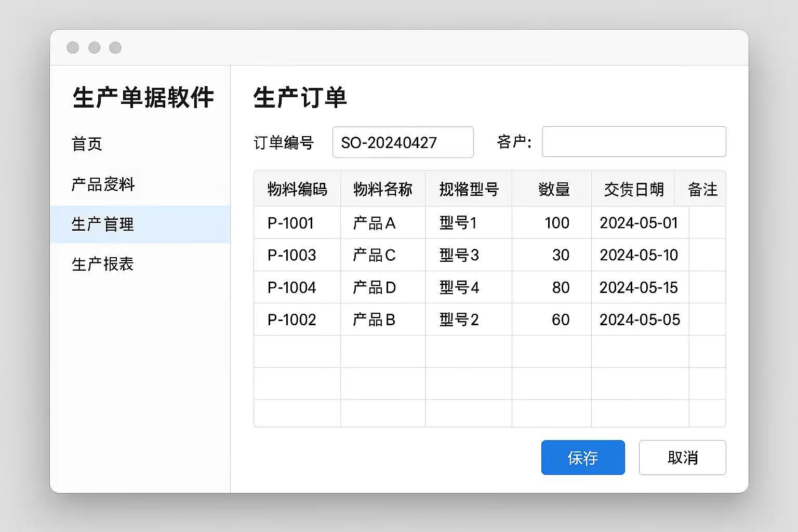Select the 交货日期 column header
This screenshot has width=798, height=532.
click(633, 189)
